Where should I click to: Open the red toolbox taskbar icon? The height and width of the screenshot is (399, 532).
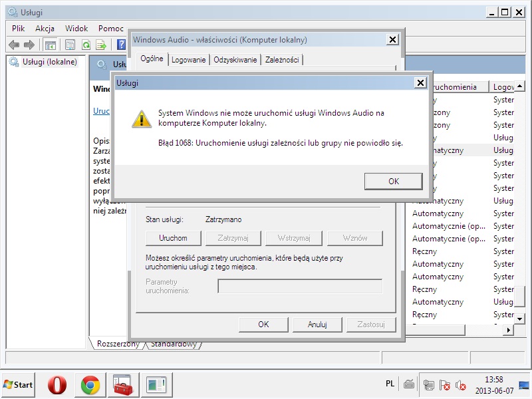(x=122, y=385)
